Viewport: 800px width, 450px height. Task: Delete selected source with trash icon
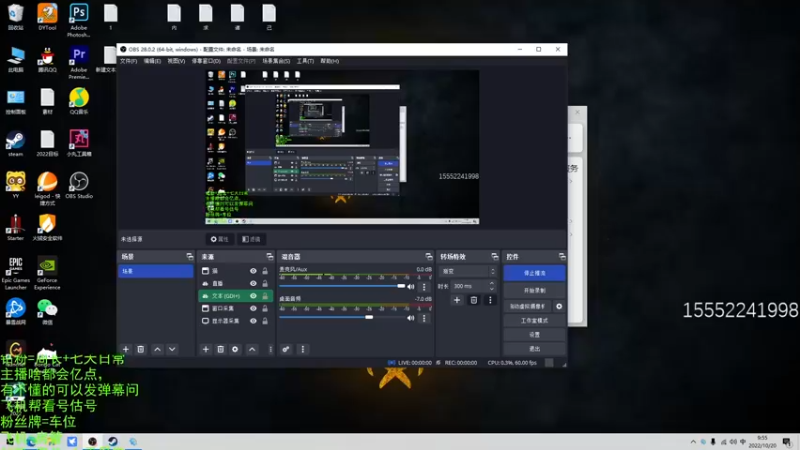click(220, 349)
